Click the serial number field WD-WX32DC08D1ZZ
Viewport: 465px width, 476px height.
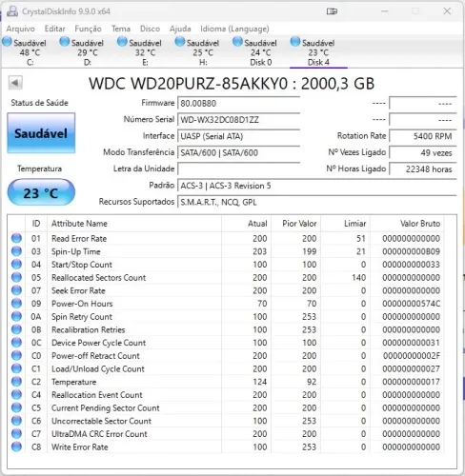click(238, 120)
